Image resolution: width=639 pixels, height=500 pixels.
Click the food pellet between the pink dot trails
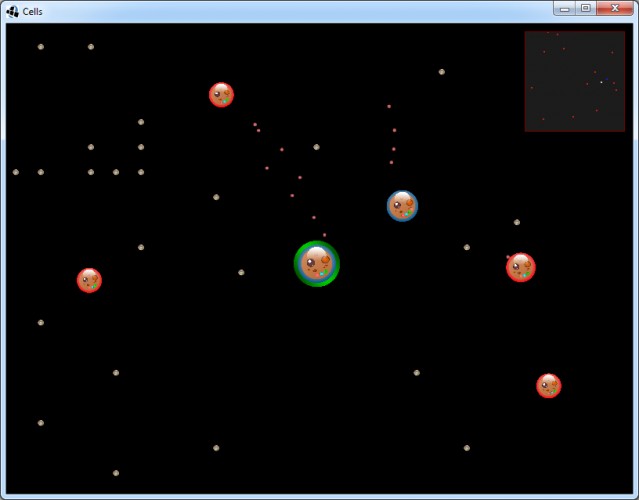click(x=316, y=147)
